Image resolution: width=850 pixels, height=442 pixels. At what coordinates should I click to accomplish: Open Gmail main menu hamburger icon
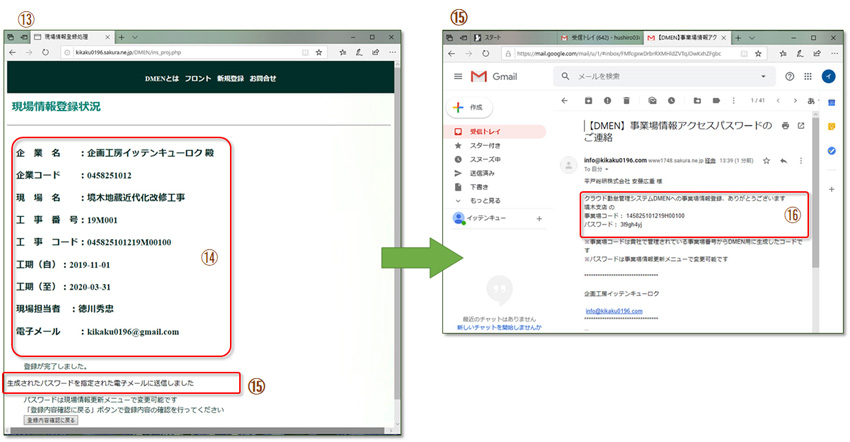click(458, 76)
